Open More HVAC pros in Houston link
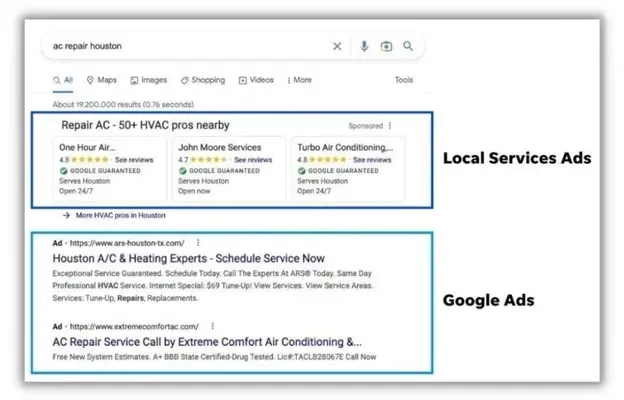This screenshot has height=400, width=624. click(x=121, y=215)
